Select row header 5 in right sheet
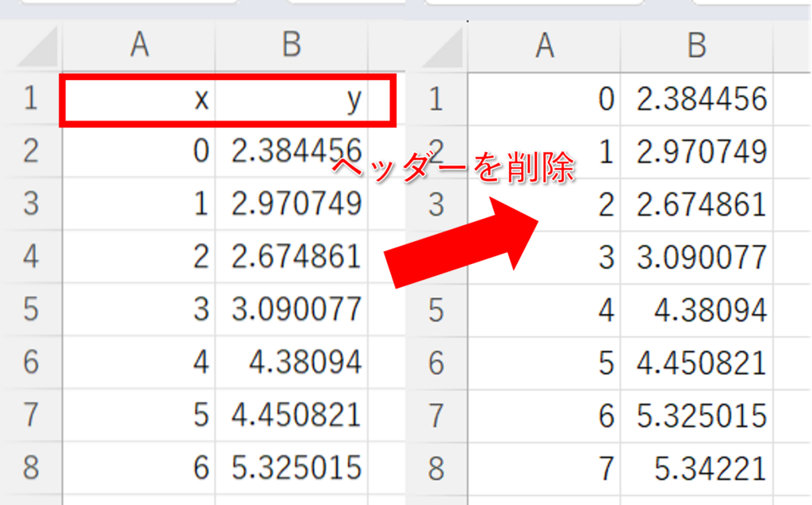The height and width of the screenshot is (505, 812). [436, 310]
